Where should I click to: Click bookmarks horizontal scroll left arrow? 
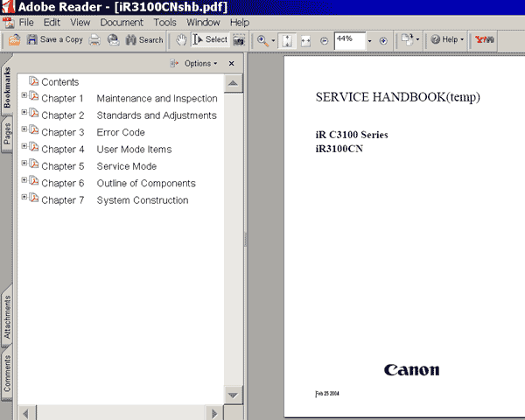click(25, 414)
